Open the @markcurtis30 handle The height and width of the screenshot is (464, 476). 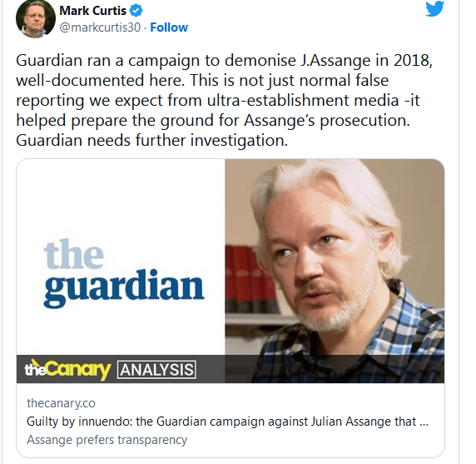point(100,27)
